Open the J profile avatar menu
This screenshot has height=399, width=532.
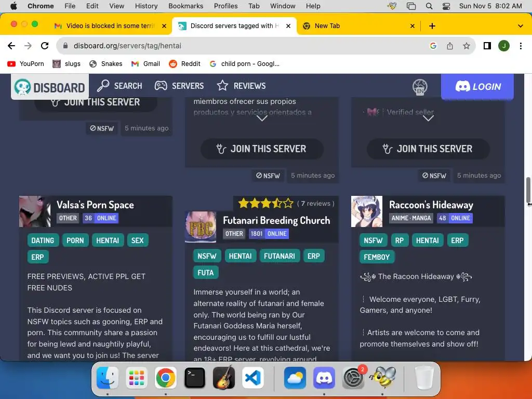coord(504,46)
